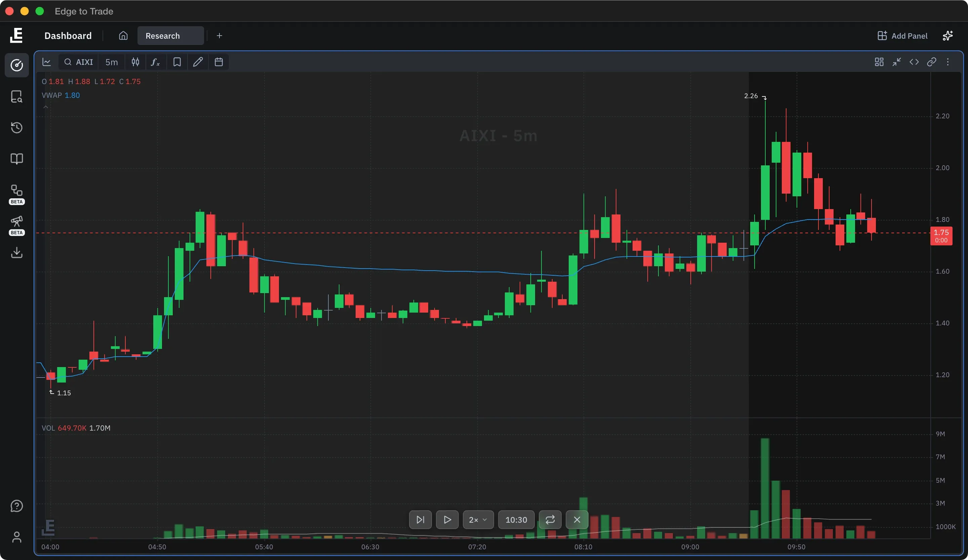Open the telescope BETA sidebar icon
Image resolution: width=968 pixels, height=560 pixels.
pyautogui.click(x=16, y=226)
